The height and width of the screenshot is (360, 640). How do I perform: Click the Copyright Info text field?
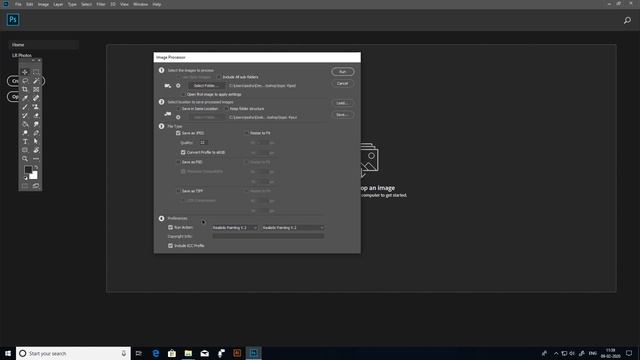point(268,236)
